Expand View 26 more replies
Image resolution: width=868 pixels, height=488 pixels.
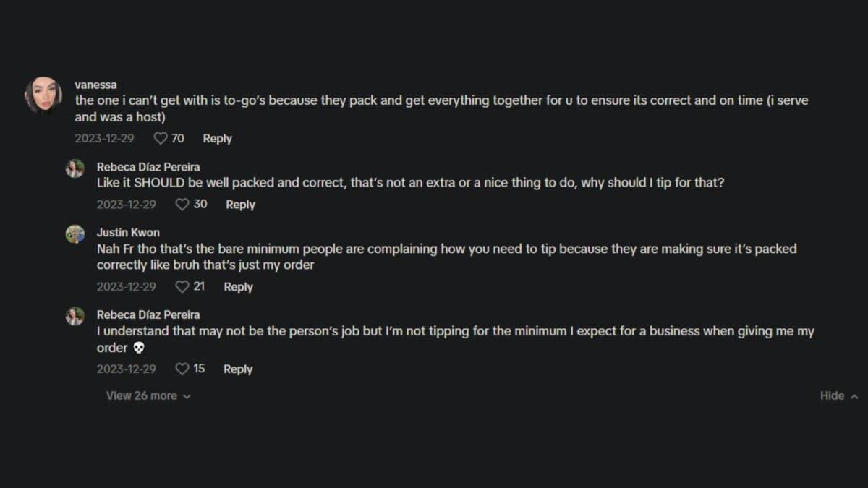coord(148,396)
